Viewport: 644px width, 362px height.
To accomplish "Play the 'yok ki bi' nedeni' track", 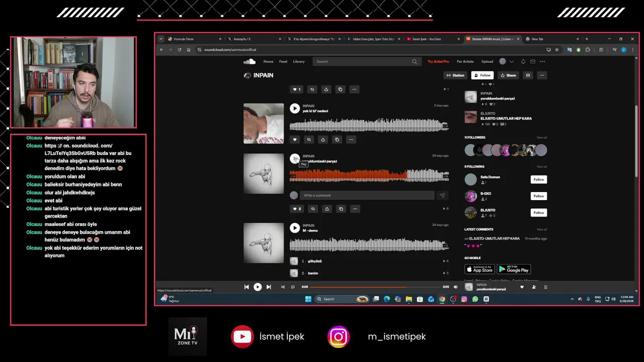I will point(295,108).
